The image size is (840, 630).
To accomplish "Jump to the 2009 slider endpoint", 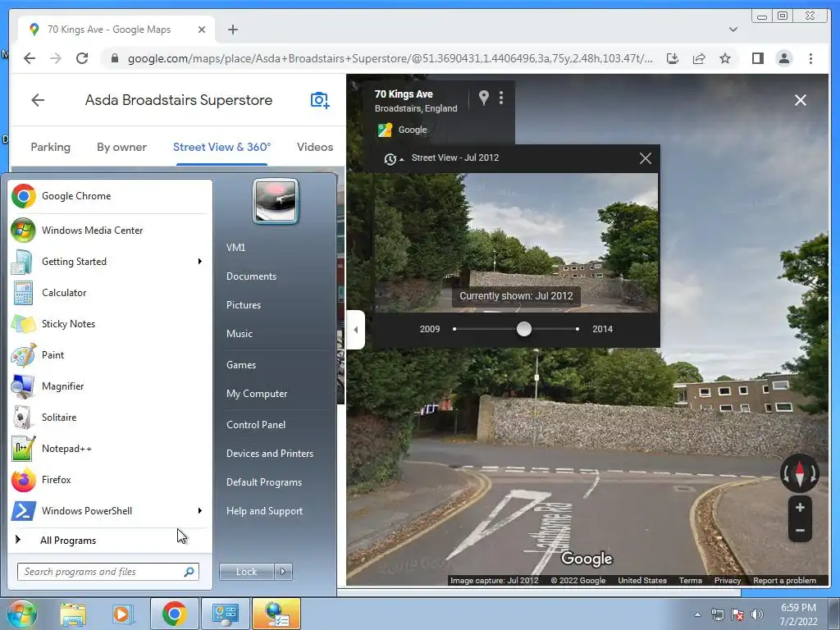I will click(454, 329).
